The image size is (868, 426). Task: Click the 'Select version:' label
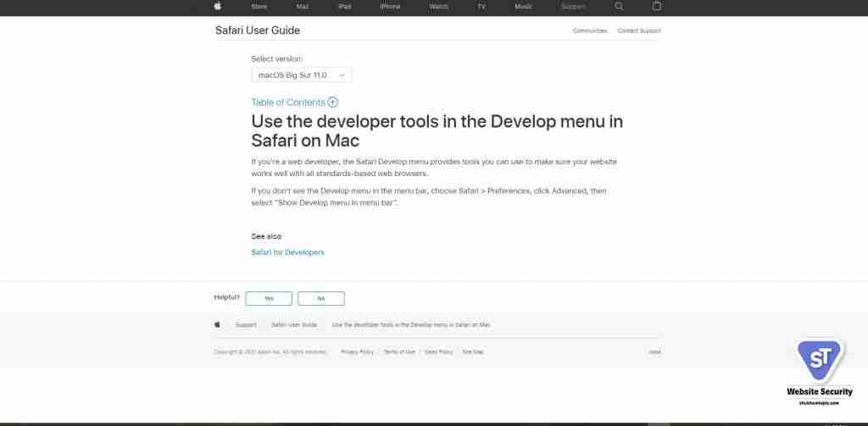(x=277, y=58)
